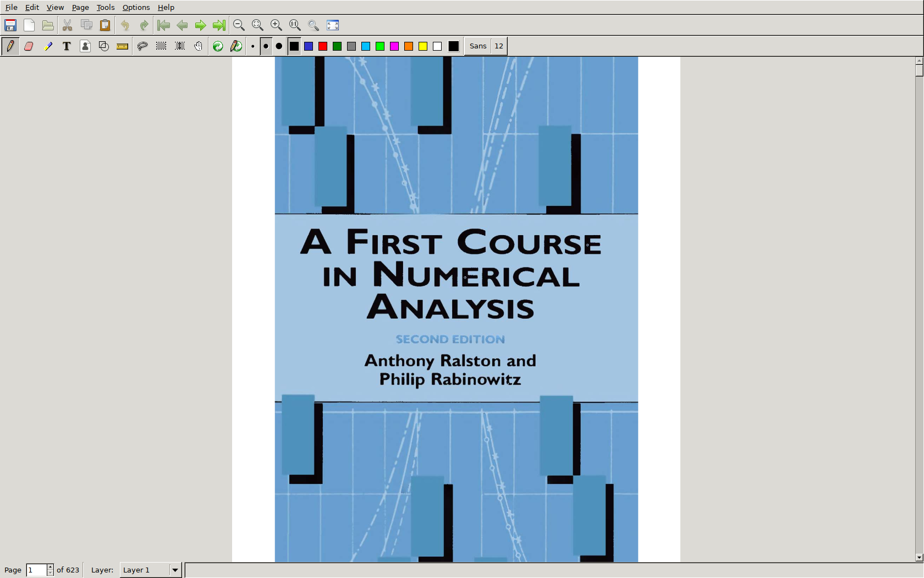Viewport: 924px width, 578px height.
Task: Activate the Text tool
Action: tap(67, 46)
